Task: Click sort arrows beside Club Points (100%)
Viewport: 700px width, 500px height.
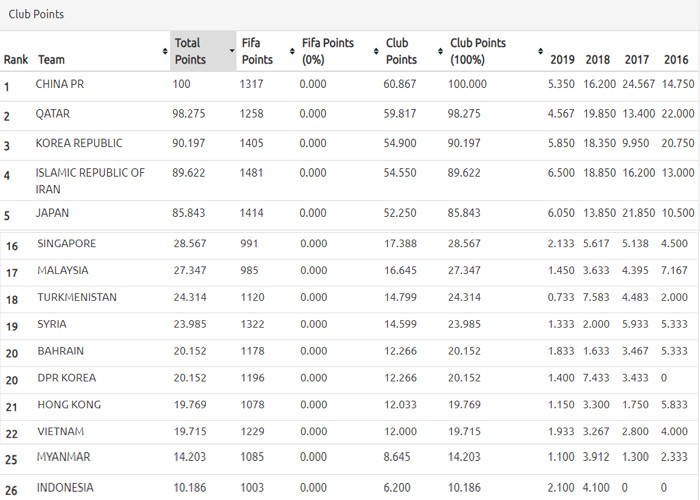Action: click(540, 51)
